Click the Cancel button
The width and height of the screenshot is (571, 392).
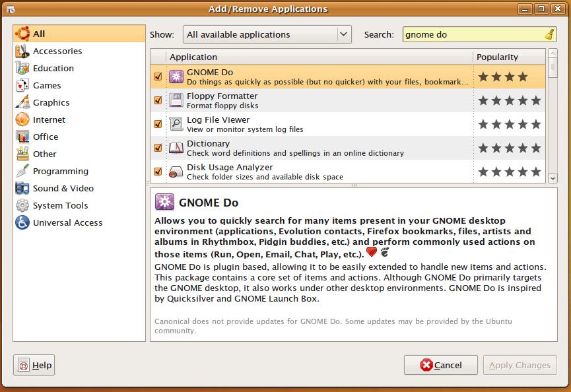click(x=441, y=365)
